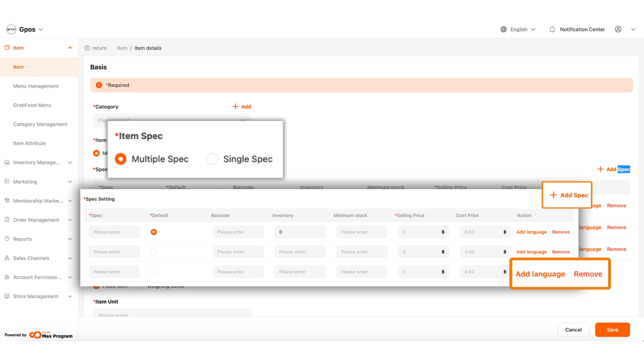Click the Cancel button
Image resolution: width=644 pixels, height=362 pixels.
click(x=573, y=330)
